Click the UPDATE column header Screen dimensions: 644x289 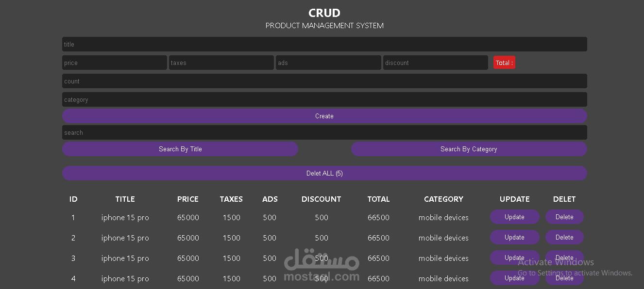(515, 199)
